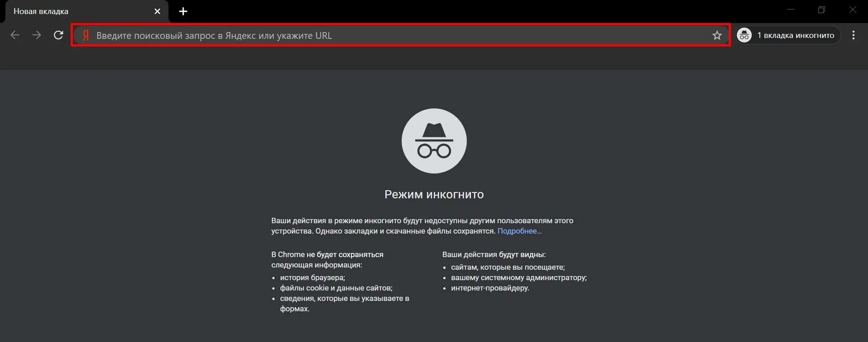Bookmark this page with the star icon
This screenshot has width=868, height=342.
717,35
